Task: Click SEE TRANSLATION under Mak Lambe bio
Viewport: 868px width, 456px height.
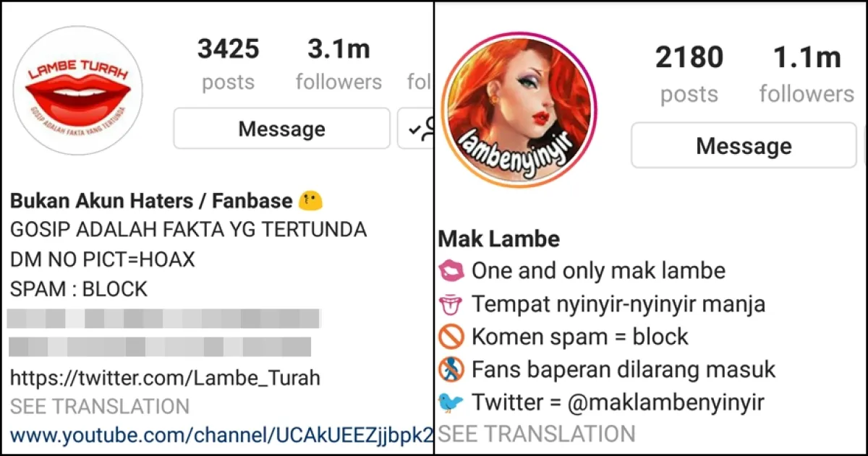Action: coord(537,434)
